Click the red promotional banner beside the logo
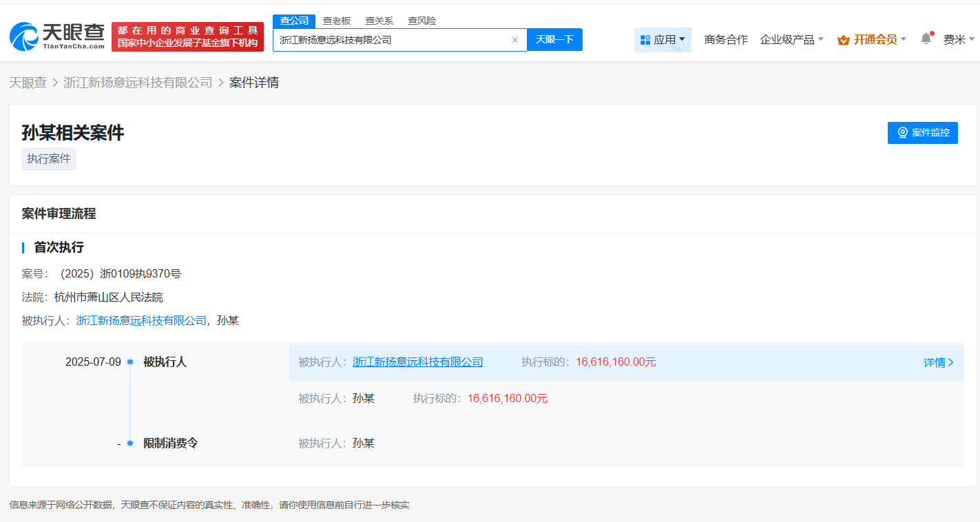Viewport: 980px width, 522px height. [187, 36]
